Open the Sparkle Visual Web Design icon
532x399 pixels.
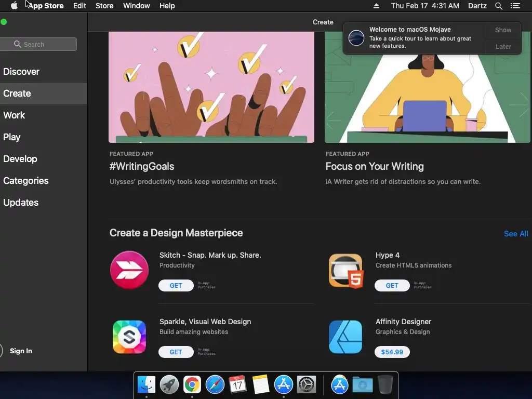point(129,337)
